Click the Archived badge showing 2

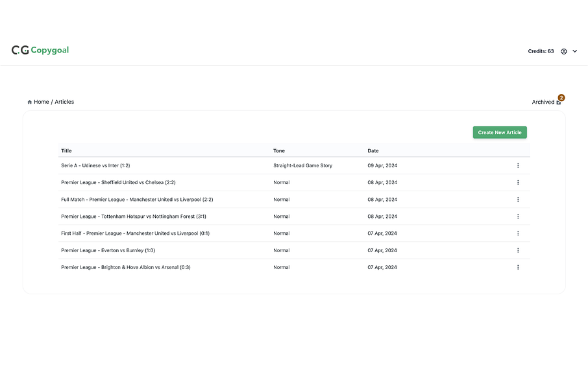[x=561, y=98]
